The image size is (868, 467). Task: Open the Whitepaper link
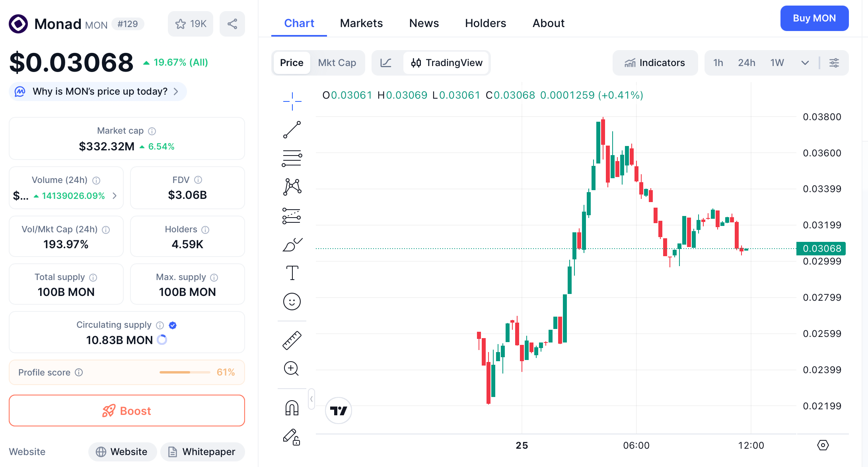202,452
